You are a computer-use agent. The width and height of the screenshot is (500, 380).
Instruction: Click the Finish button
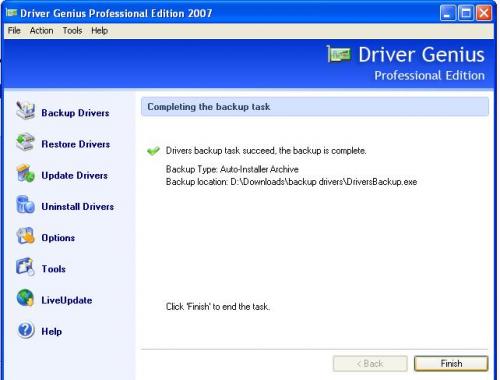(x=451, y=363)
